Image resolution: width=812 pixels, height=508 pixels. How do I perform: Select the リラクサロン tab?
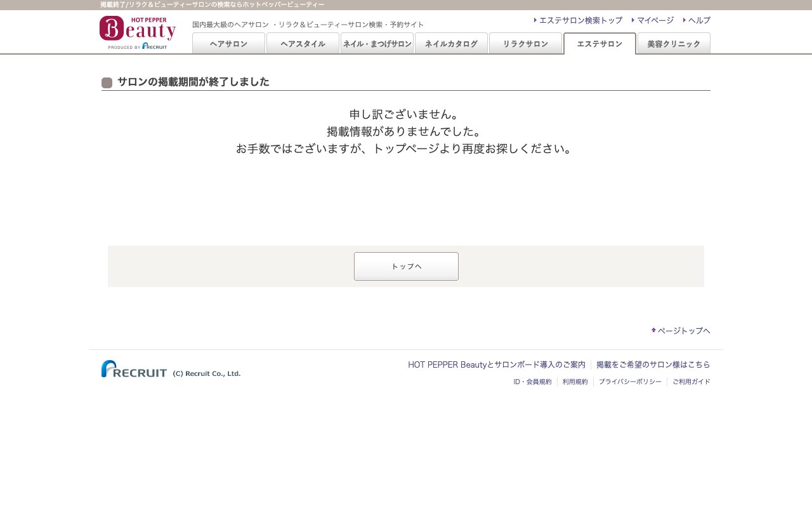pos(525,43)
